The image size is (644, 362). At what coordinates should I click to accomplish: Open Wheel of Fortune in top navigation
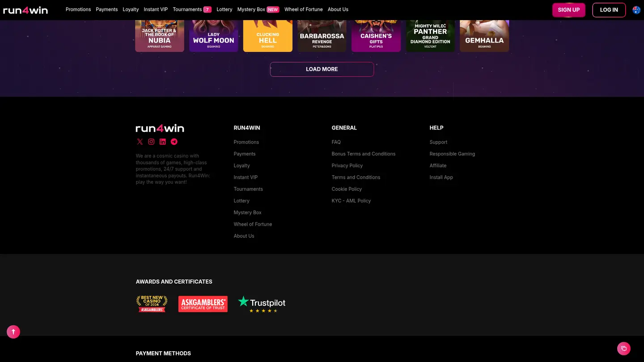304,9
